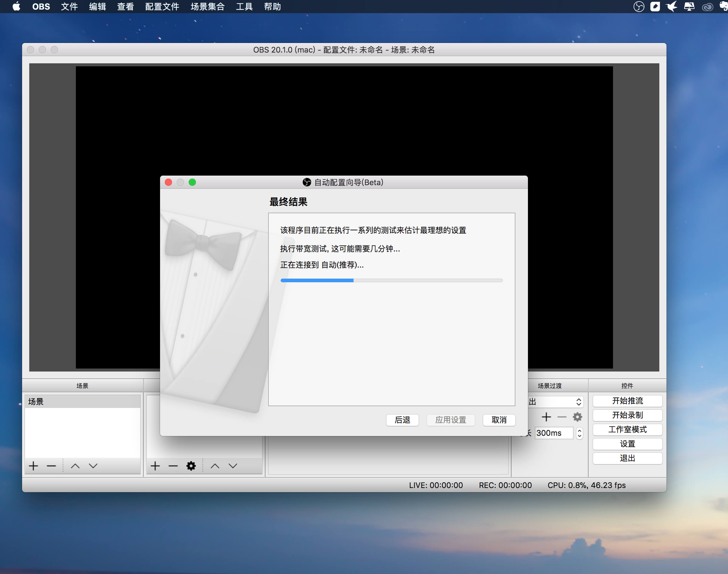The image size is (728, 574).
Task: Open source properties with the gear icon
Action: pos(191,466)
